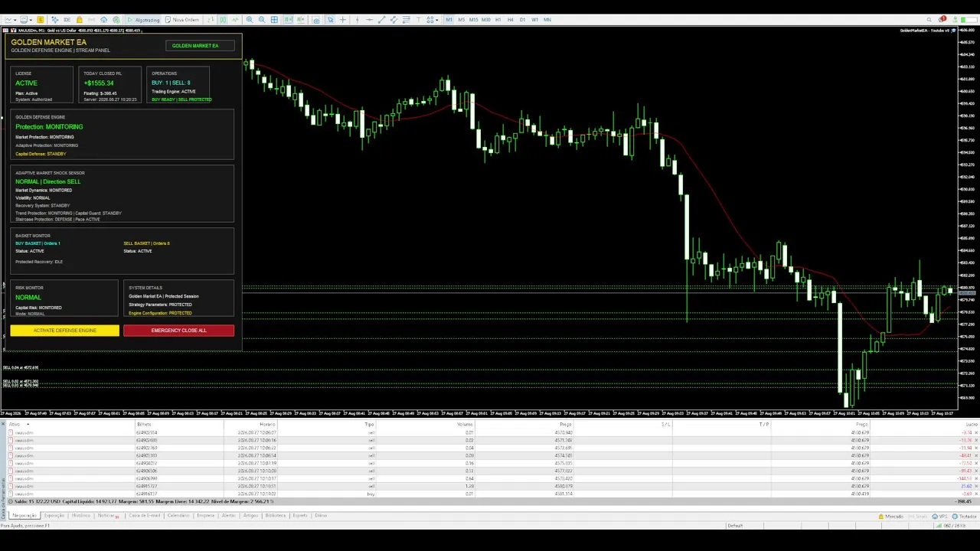Open VPS in bottom-right bar
This screenshot has height=551, width=980.
(939, 517)
